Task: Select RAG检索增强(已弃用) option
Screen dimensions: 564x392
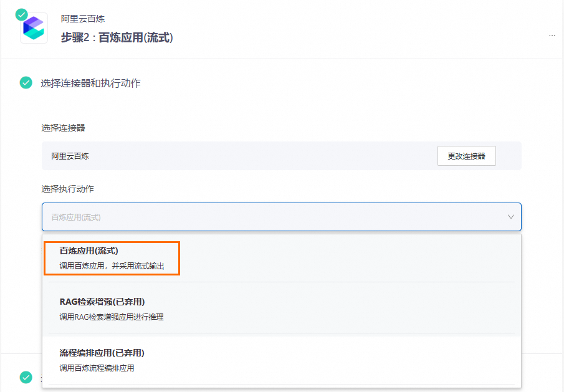Action: click(x=282, y=309)
